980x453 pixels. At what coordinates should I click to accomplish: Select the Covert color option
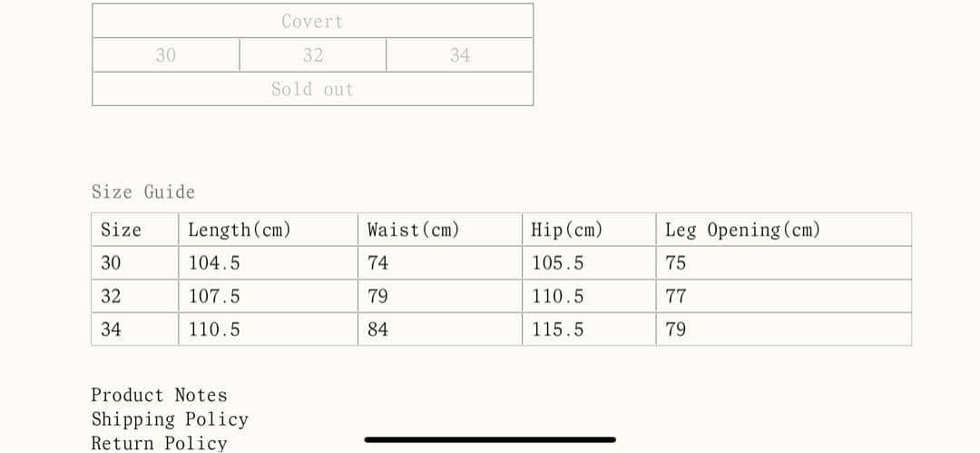[x=312, y=21]
